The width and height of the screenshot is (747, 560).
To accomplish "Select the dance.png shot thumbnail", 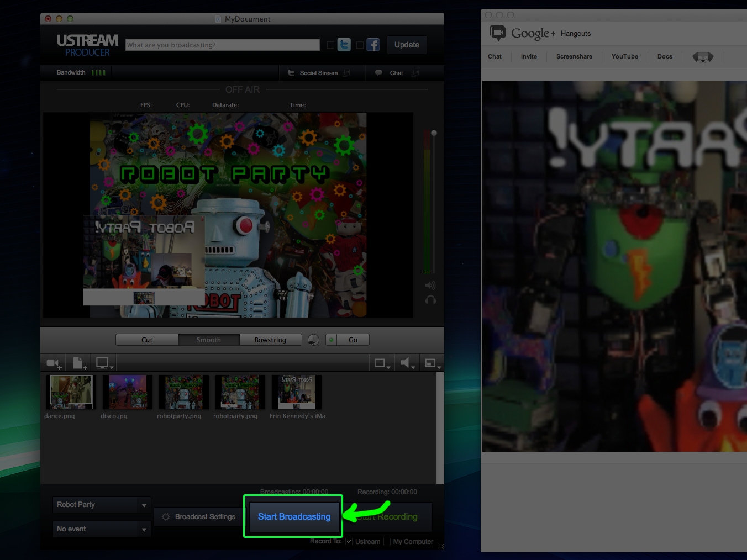I will (71, 392).
